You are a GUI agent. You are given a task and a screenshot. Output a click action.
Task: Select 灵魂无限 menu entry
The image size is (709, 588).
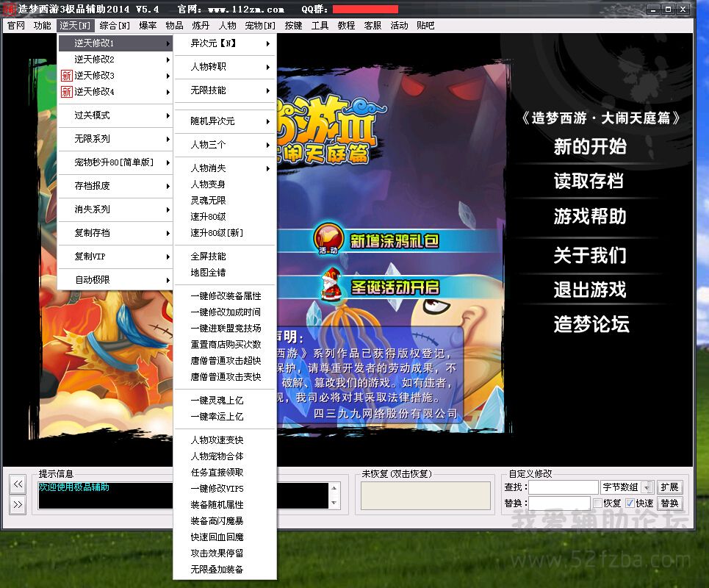click(225, 201)
